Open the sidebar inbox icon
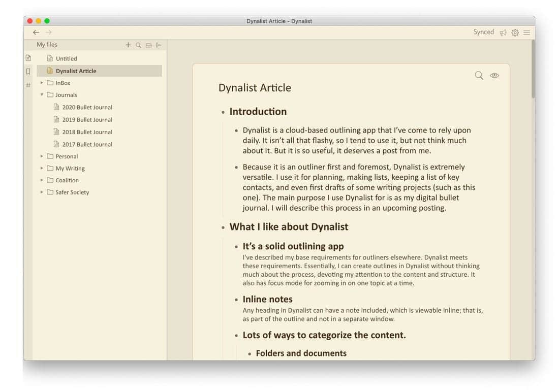Viewport: 559px width, 392px height. tap(149, 45)
